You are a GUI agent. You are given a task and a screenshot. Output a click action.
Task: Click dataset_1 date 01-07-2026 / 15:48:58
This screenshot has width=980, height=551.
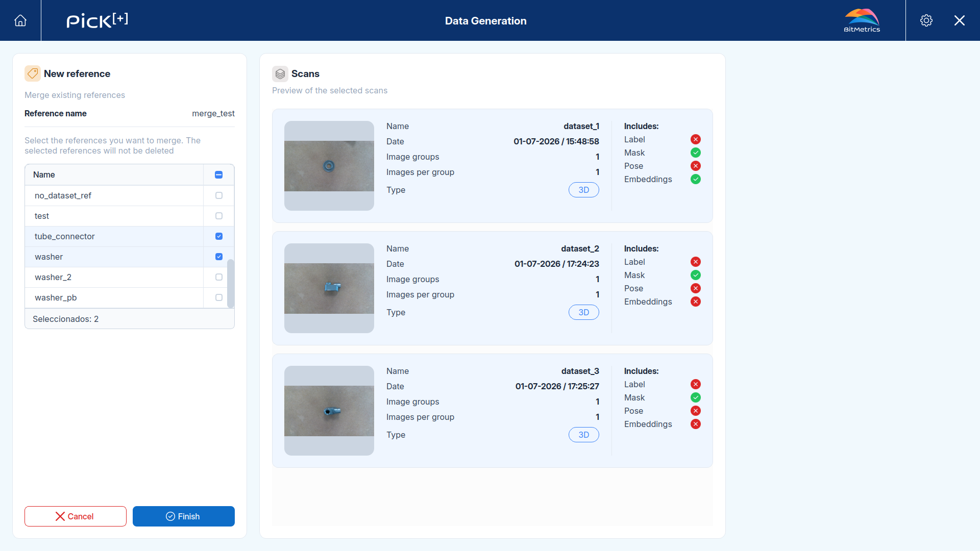(x=556, y=141)
